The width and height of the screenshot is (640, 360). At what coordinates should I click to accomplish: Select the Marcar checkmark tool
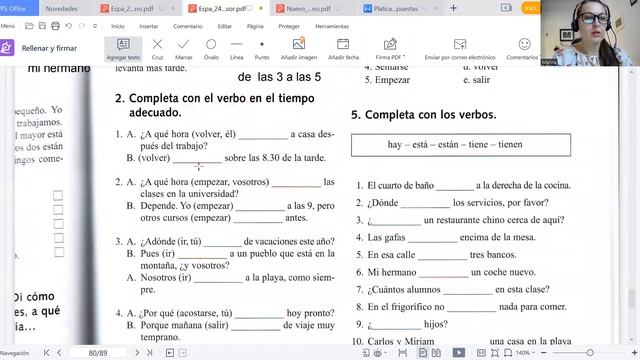[x=183, y=49]
